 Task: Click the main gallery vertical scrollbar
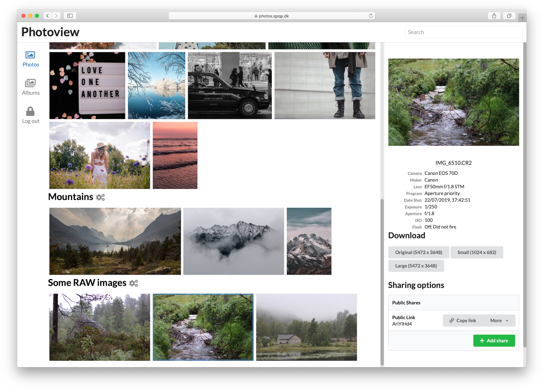[382, 282]
